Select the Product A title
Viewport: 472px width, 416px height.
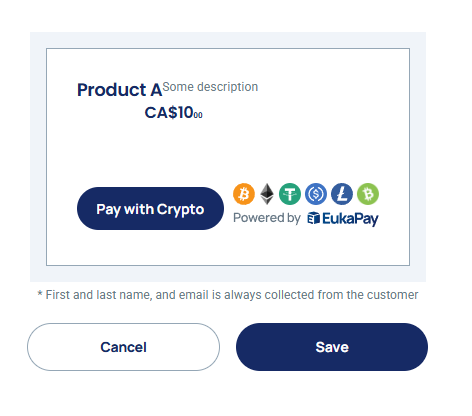(119, 90)
